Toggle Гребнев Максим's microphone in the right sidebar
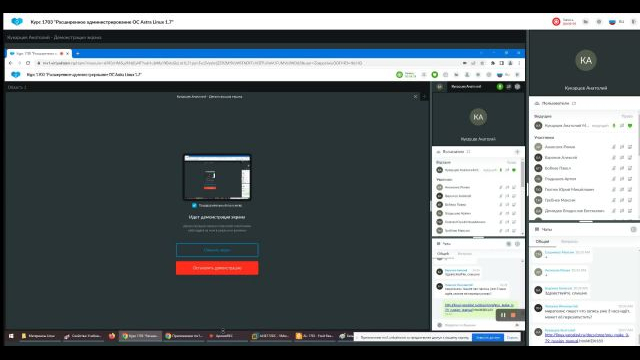Screen dimensions: 640x360 (614, 200)
